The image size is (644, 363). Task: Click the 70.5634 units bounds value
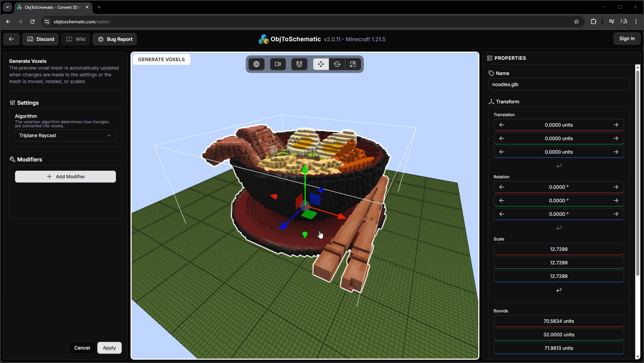(x=559, y=321)
